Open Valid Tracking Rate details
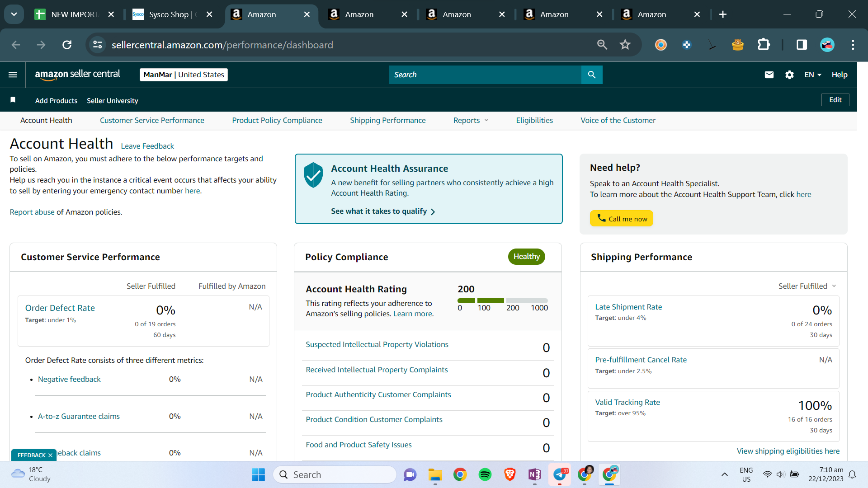The height and width of the screenshot is (488, 868). click(627, 402)
